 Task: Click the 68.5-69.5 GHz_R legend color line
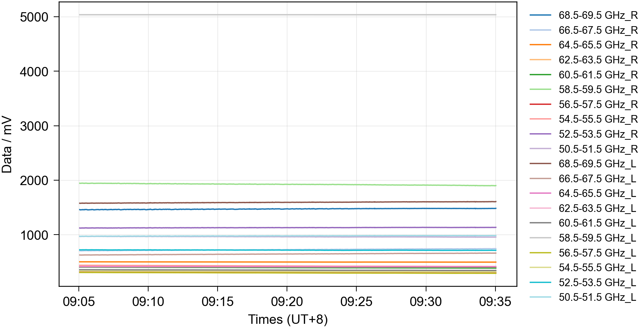coord(540,15)
